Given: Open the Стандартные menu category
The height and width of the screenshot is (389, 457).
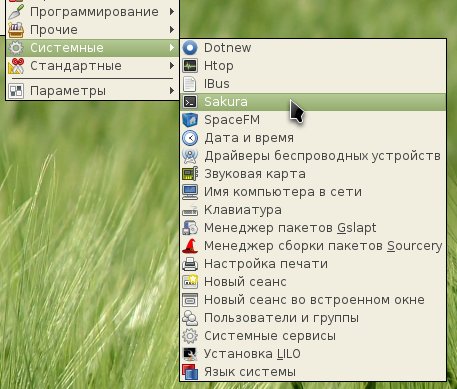Looking at the screenshot, I should pos(92,66).
